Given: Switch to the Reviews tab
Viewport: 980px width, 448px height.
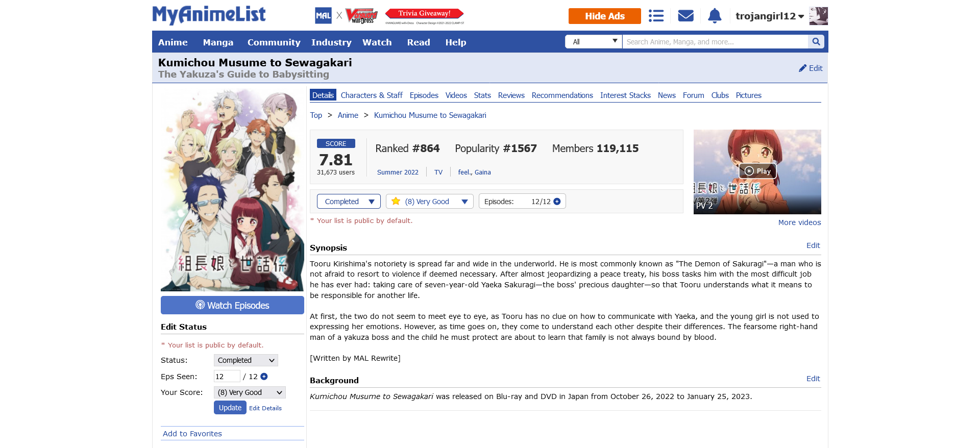Looking at the screenshot, I should click(x=511, y=95).
